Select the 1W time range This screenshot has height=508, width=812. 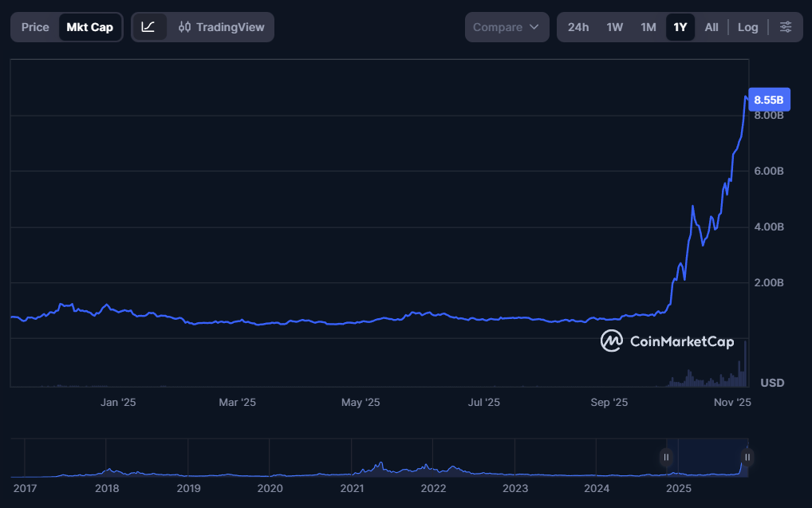[x=614, y=26]
